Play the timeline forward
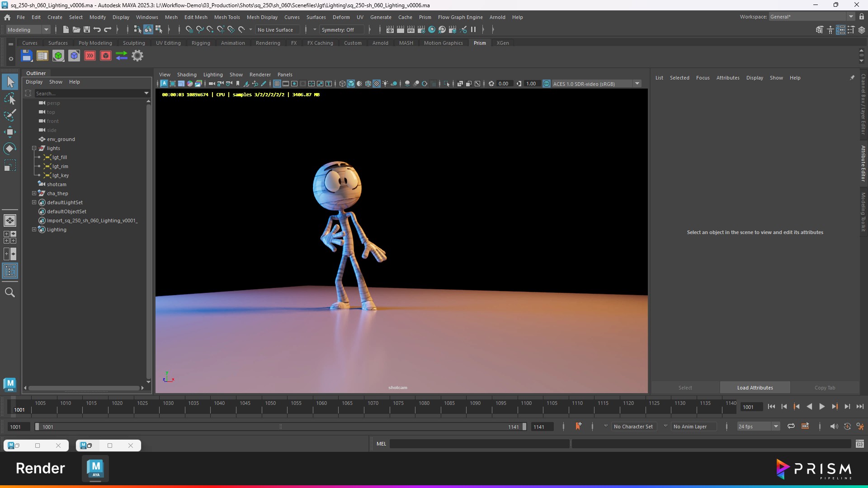This screenshot has height=488, width=868. coord(822,407)
